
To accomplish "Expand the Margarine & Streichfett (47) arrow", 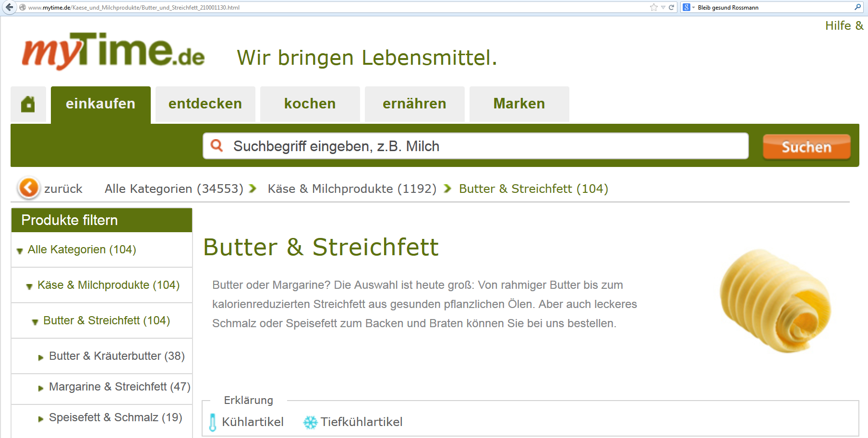I will click(41, 388).
